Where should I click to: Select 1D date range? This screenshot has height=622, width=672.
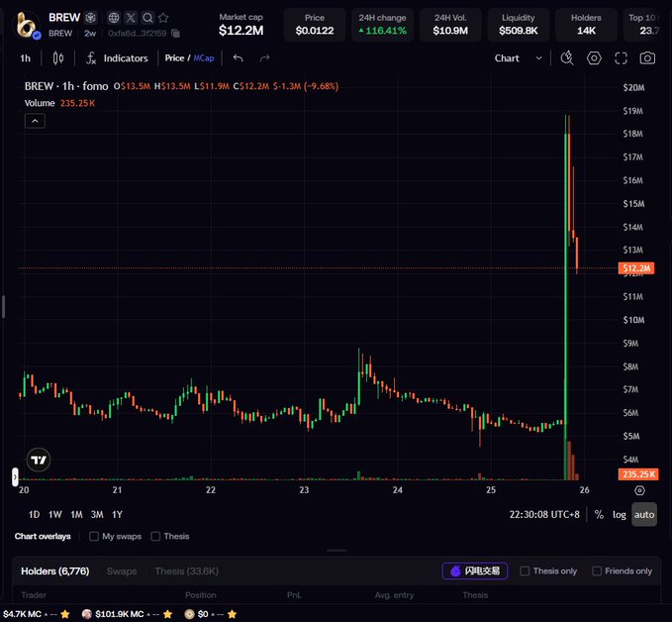coord(35,514)
